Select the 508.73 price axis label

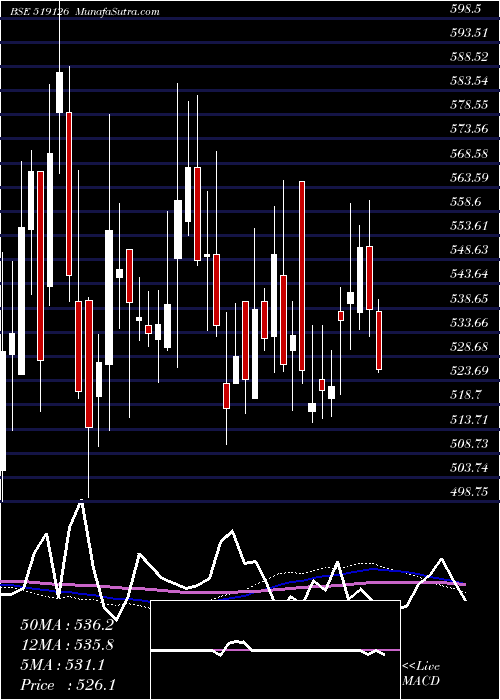tap(468, 444)
